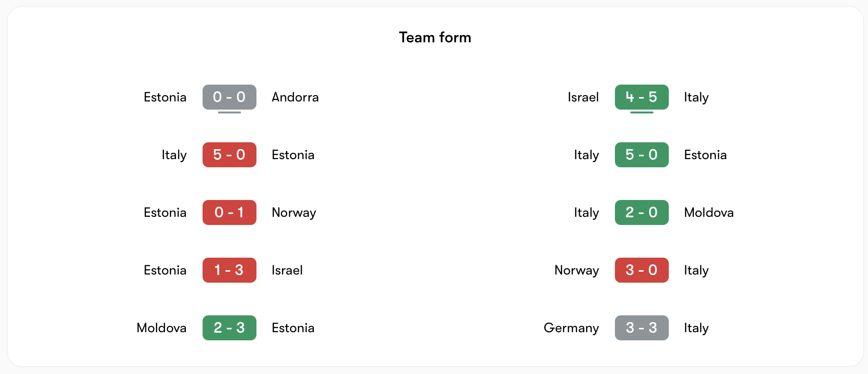The width and height of the screenshot is (868, 374).
Task: Select the 0 - 1 Estonia–Norway score badge
Action: pyautogui.click(x=229, y=212)
